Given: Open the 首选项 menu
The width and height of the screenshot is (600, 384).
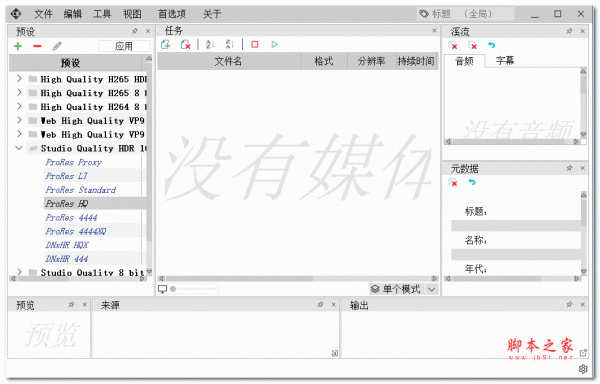Looking at the screenshot, I should pyautogui.click(x=172, y=14).
